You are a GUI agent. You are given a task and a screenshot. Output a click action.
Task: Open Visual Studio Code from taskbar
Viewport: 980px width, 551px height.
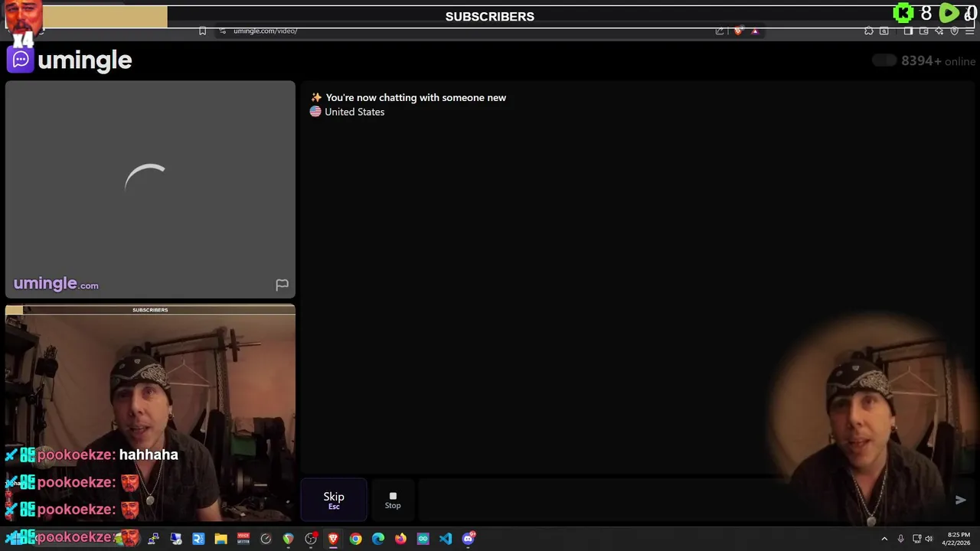(446, 539)
